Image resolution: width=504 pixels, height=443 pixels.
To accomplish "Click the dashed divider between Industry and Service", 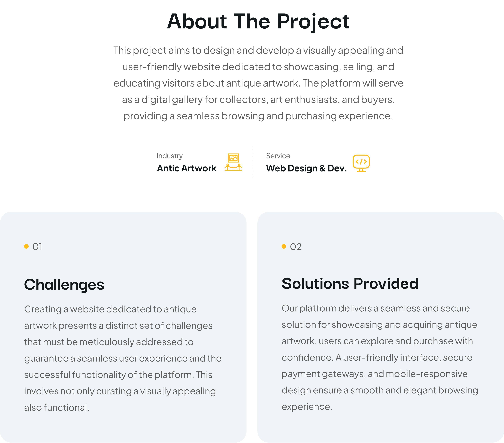I will point(253,162).
